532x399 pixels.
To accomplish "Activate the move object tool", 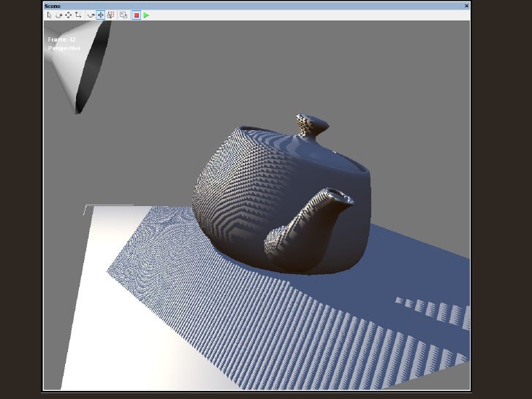I will pyautogui.click(x=68, y=15).
